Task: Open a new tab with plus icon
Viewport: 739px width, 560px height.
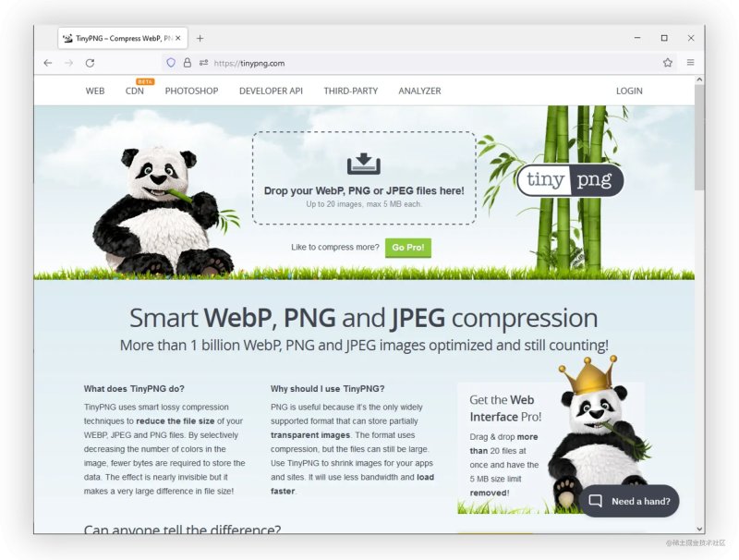Action: point(200,38)
